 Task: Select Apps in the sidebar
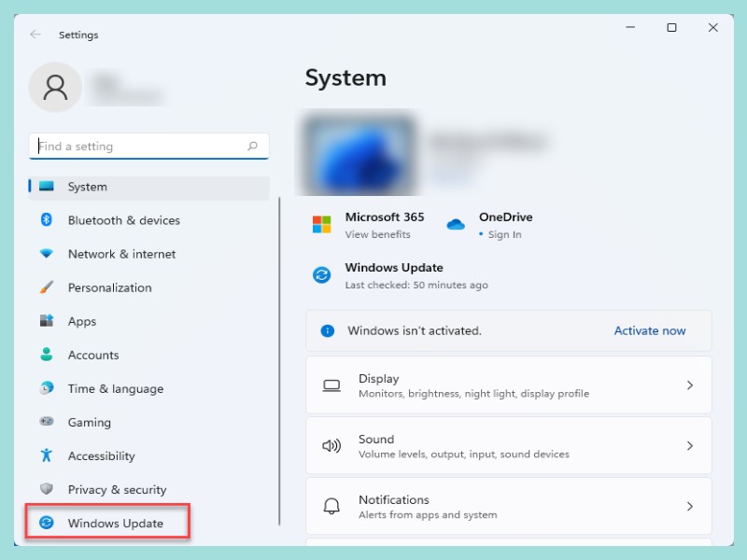(82, 321)
